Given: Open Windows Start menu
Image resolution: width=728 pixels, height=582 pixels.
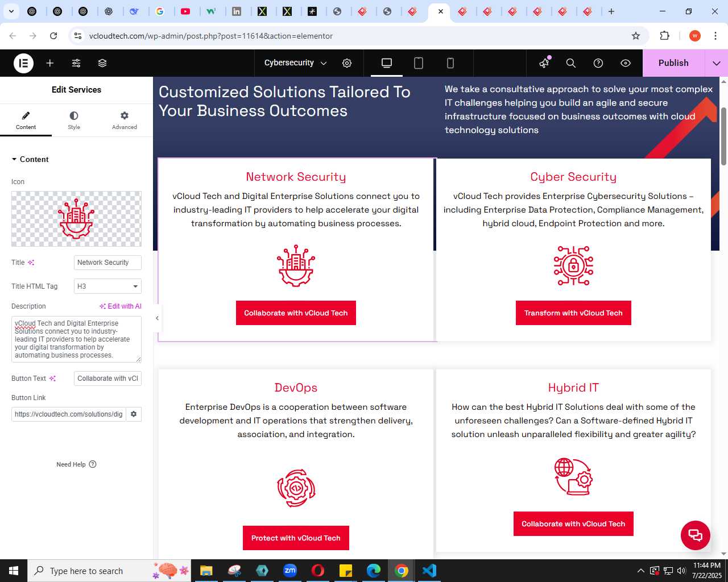Looking at the screenshot, I should coord(14,571).
